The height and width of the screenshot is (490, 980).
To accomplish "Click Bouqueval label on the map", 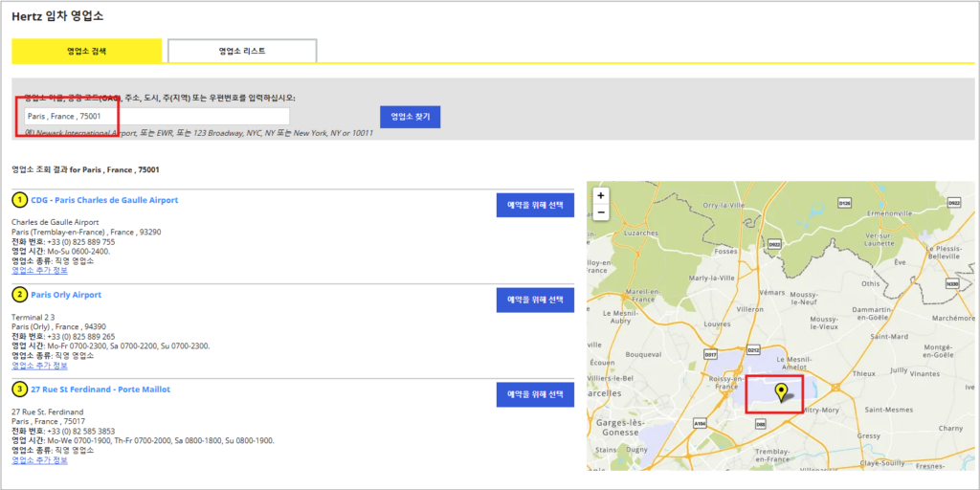I will click(642, 354).
